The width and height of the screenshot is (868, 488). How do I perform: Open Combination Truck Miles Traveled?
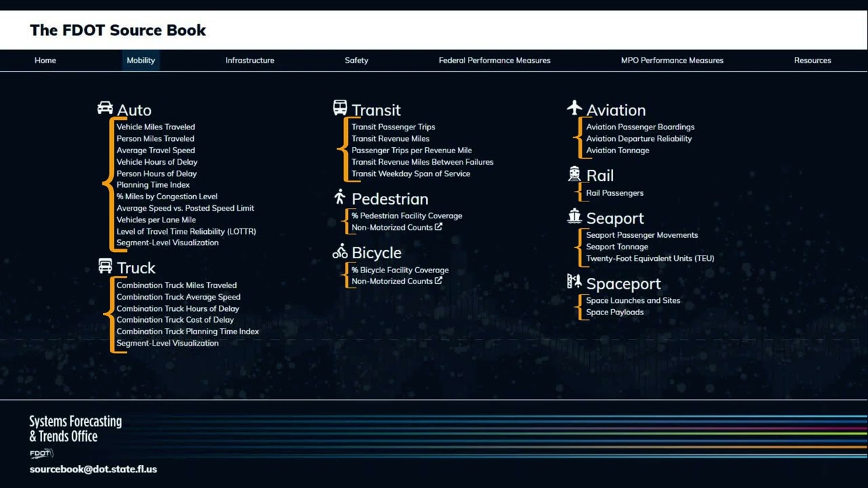point(177,285)
